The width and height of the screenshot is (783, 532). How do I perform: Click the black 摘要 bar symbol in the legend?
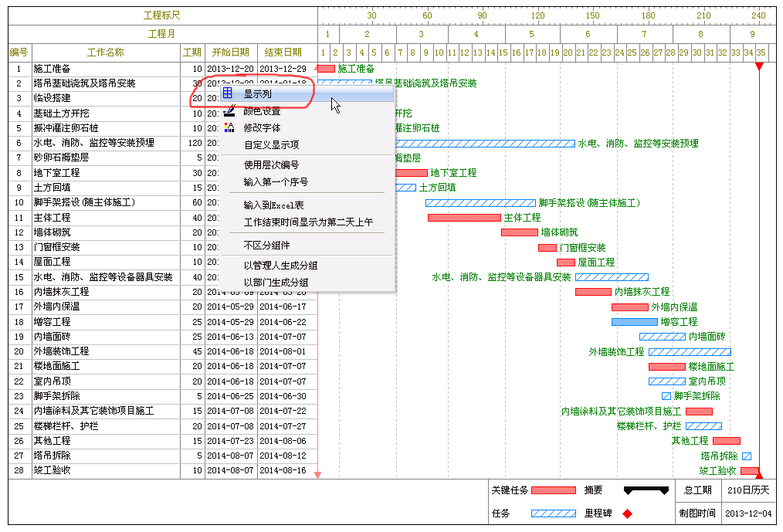pyautogui.click(x=646, y=490)
